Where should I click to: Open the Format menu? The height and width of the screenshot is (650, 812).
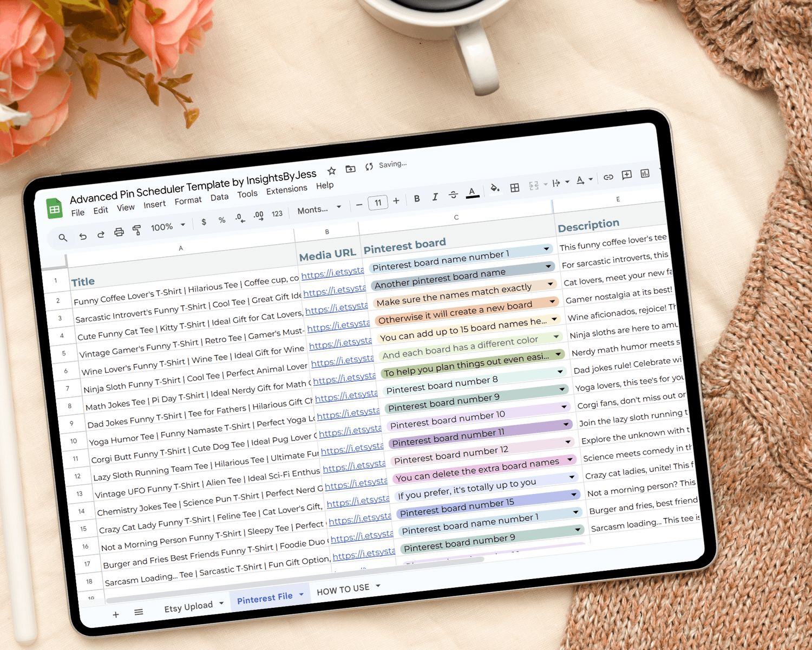click(x=188, y=201)
